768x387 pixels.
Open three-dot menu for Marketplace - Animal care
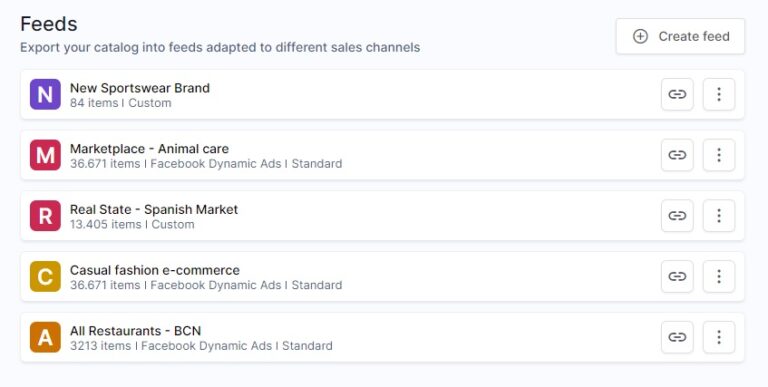coord(719,155)
